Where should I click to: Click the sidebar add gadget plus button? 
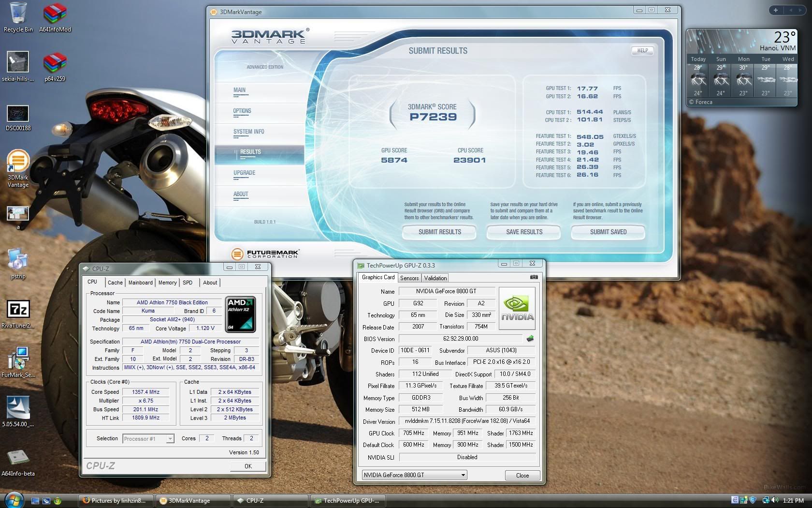pos(775,10)
